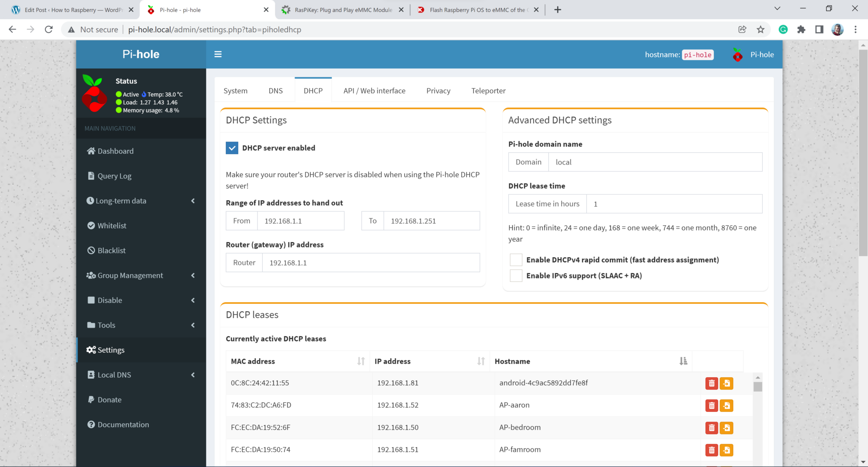The image size is (868, 467).
Task: Open the browser extensions puzzle icon
Action: click(801, 29)
